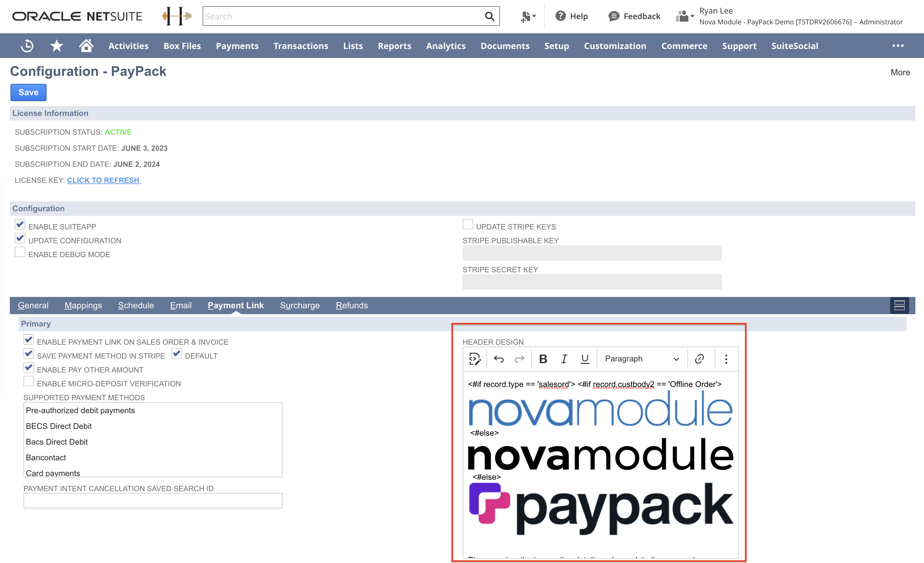Open the Setup menu
Screen dimensions: 924x563
click(x=556, y=46)
